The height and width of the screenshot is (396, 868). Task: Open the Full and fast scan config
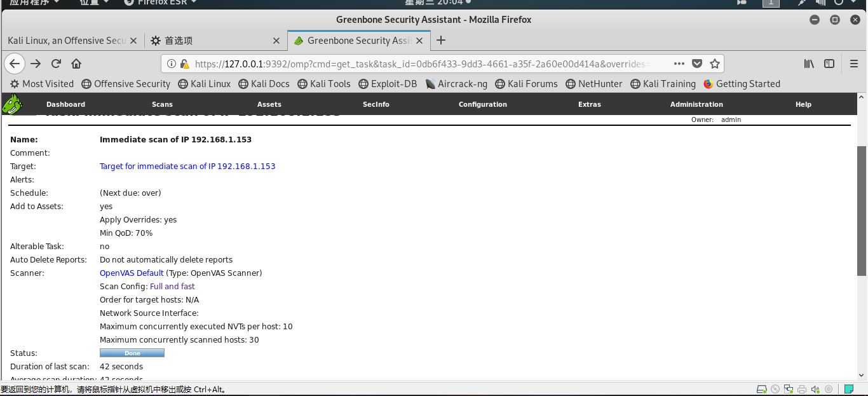[172, 286]
